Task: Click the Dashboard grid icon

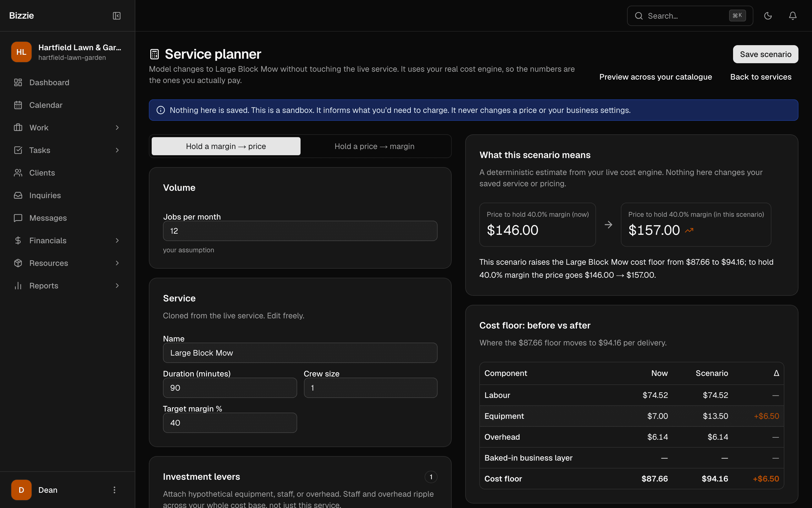Action: point(18,82)
